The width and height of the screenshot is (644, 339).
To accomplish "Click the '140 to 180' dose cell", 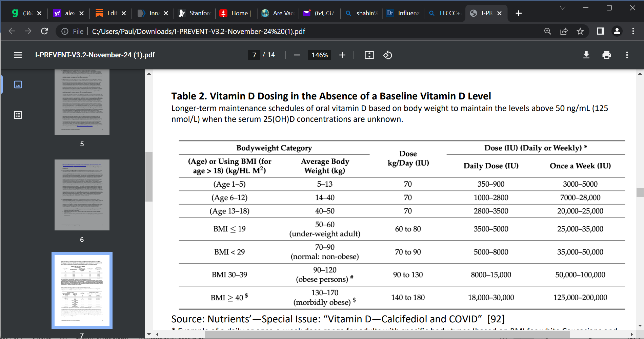I will [408, 298].
